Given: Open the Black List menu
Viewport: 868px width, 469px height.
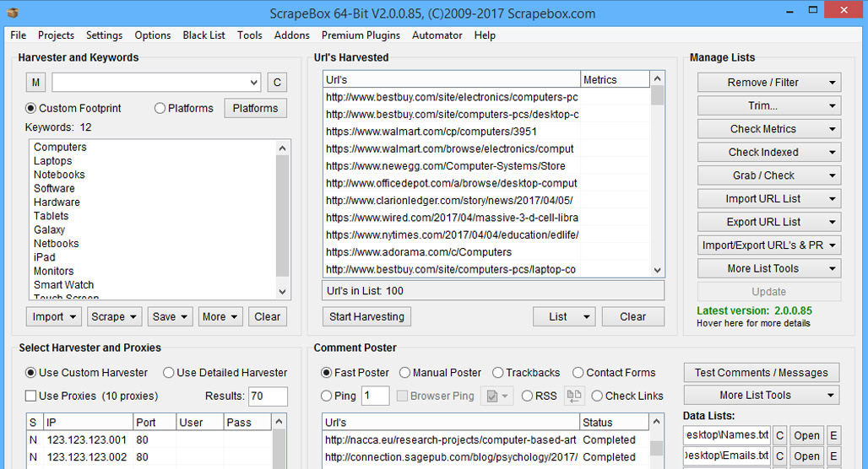Looking at the screenshot, I should click(203, 35).
